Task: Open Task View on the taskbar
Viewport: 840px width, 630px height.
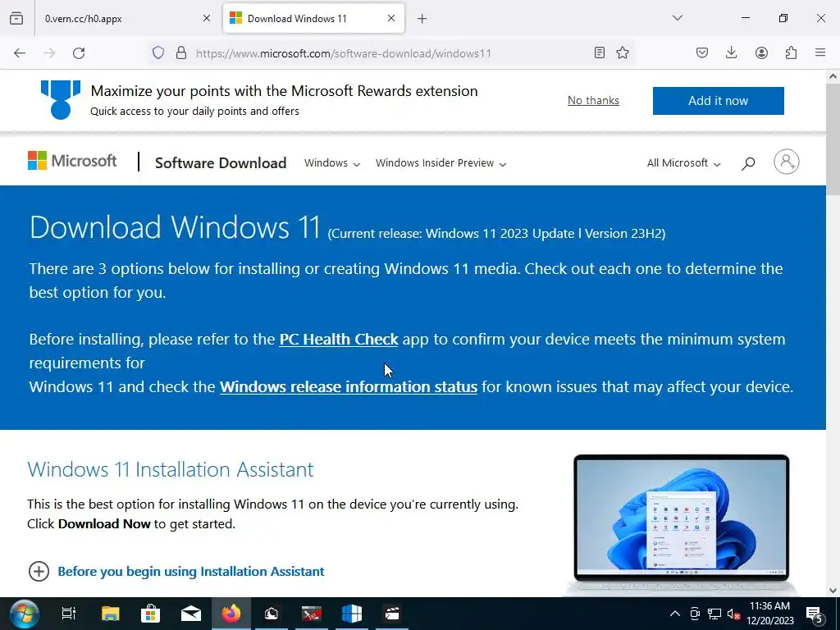Action: (69, 614)
